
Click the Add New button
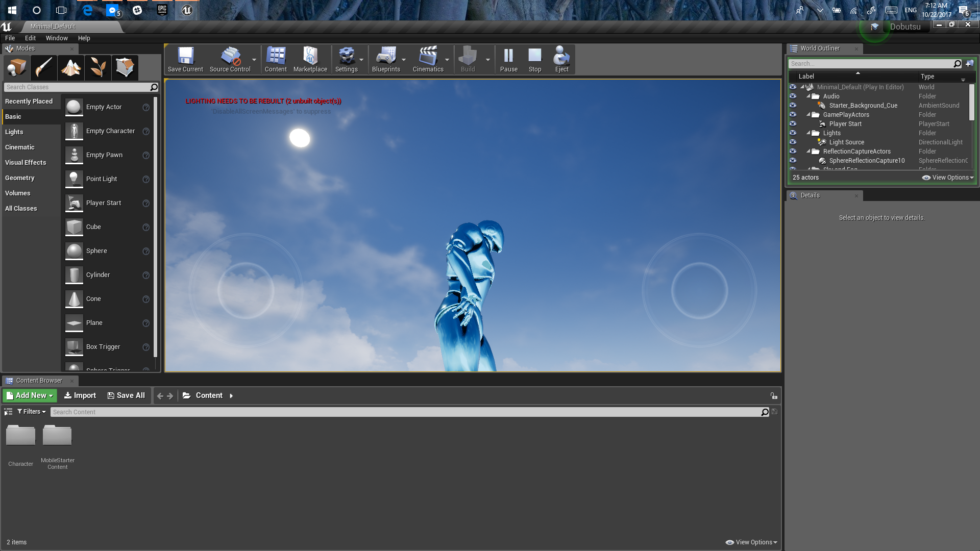[30, 395]
